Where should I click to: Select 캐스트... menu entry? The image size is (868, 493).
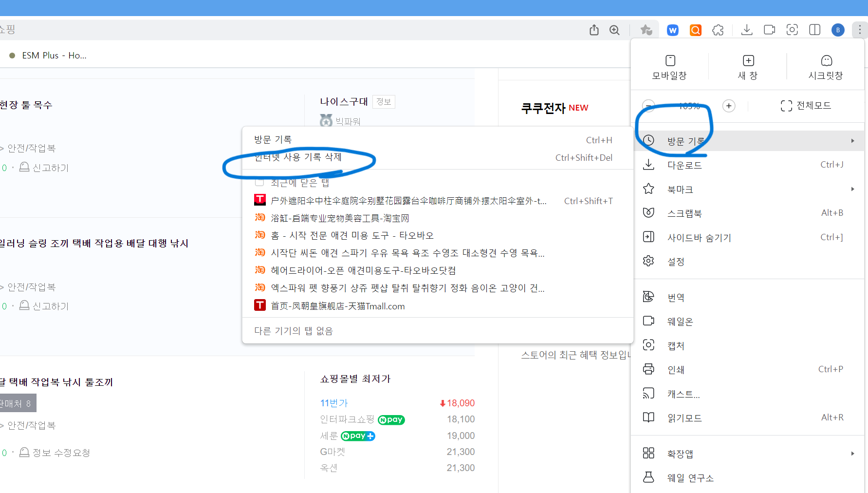pyautogui.click(x=748, y=394)
